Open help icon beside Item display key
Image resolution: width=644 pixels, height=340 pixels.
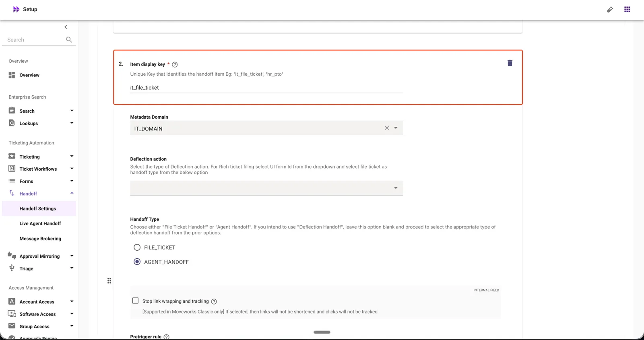point(175,64)
